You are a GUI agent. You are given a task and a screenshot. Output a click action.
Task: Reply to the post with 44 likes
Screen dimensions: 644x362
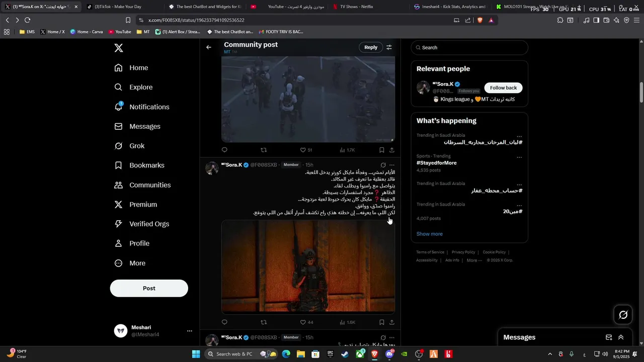coord(224,322)
